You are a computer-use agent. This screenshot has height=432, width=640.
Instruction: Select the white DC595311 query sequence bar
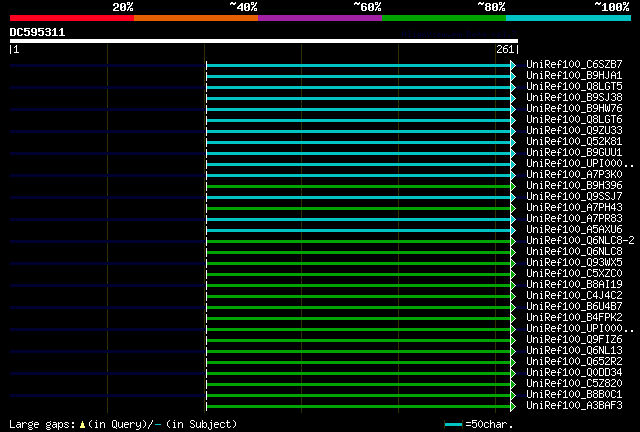point(264,41)
